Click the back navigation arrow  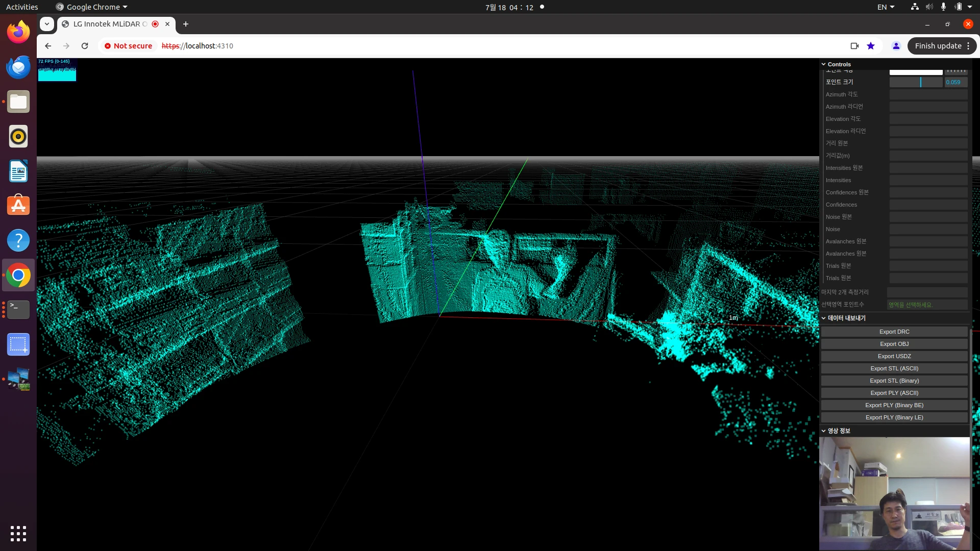pos(47,45)
